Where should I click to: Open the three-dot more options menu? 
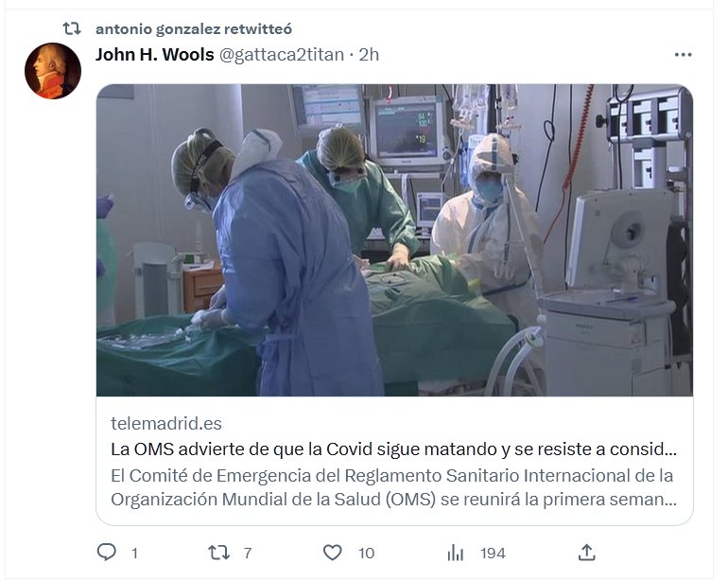683,55
